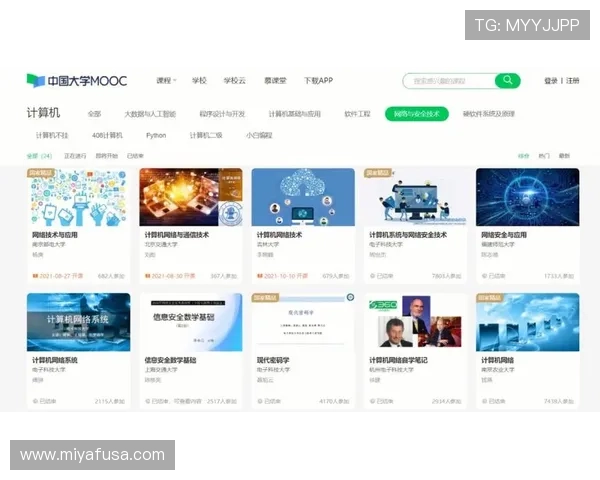Click the 注册 register link
Viewport: 600px width, 480px height.
pyautogui.click(x=573, y=81)
